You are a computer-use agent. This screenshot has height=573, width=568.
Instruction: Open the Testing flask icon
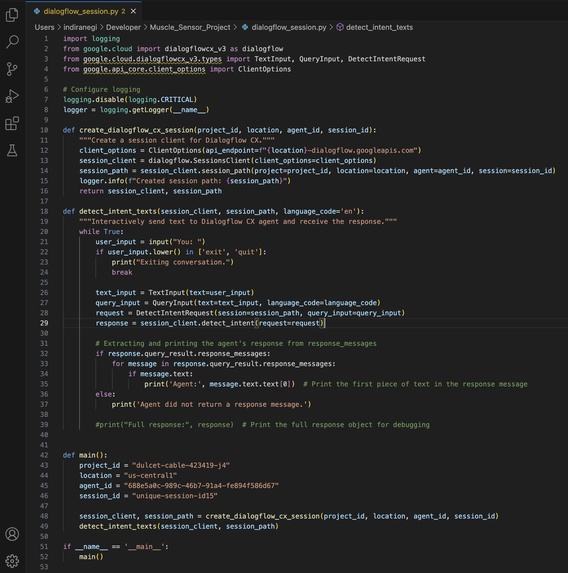[x=12, y=150]
